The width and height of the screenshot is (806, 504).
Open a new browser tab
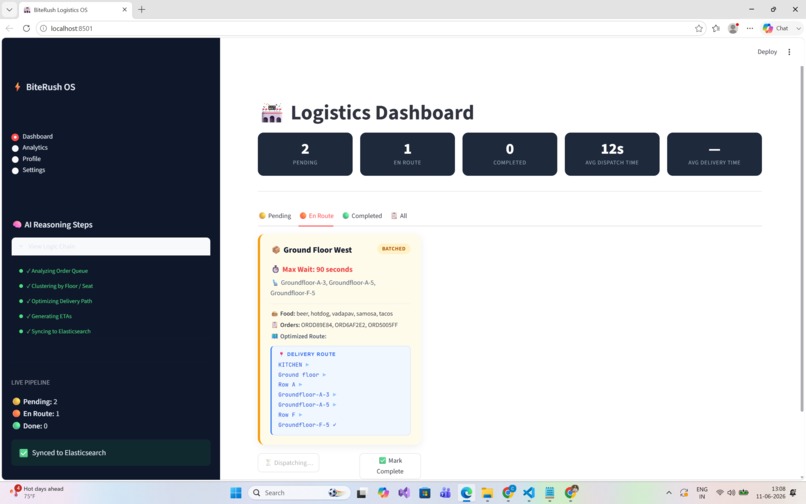(141, 9)
